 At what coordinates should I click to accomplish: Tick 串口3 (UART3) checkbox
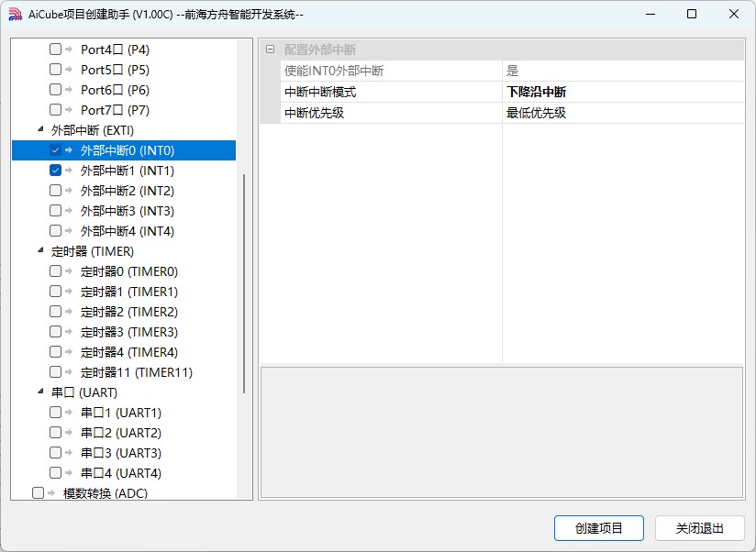point(55,453)
